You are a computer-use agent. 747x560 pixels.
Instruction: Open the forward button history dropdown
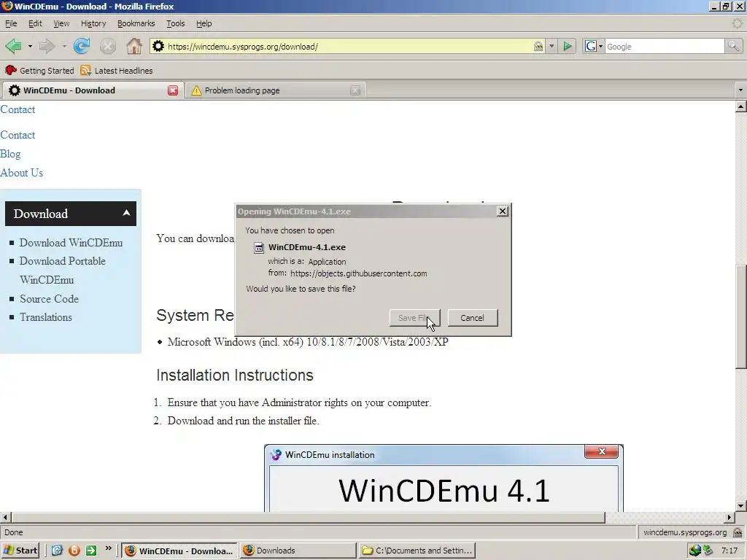[64, 46]
